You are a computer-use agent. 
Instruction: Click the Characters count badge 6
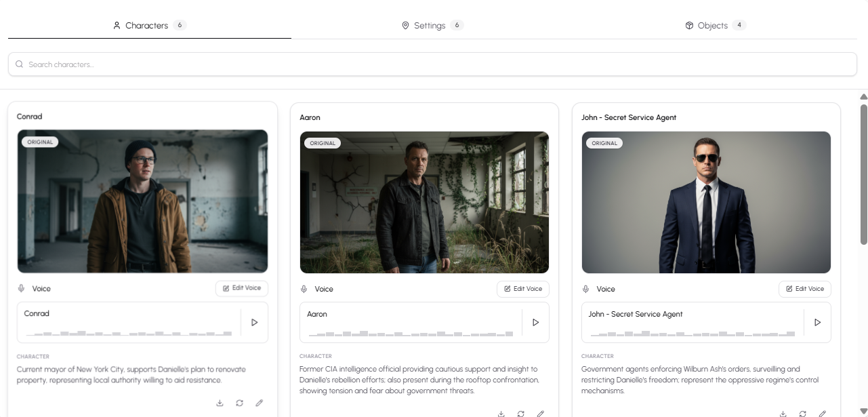[180, 25]
